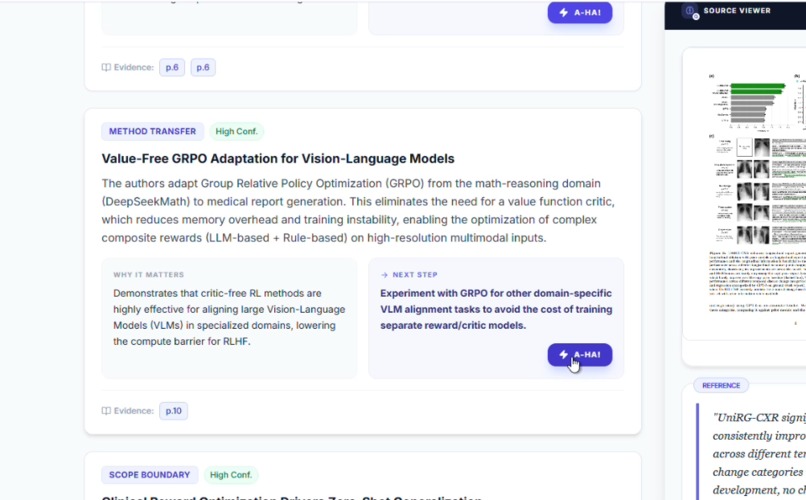Click High Conf. badge next to Method Transfer
The height and width of the screenshot is (500, 806).
(236, 131)
